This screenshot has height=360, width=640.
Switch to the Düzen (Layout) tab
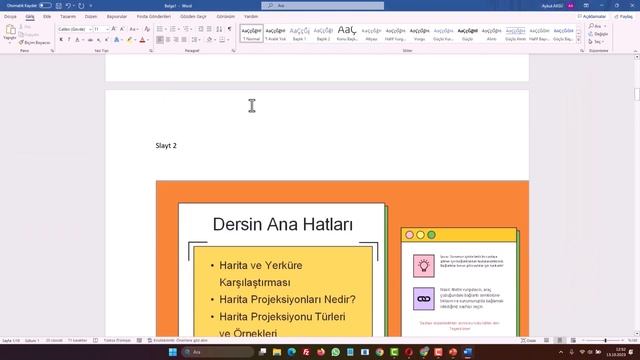click(x=91, y=17)
